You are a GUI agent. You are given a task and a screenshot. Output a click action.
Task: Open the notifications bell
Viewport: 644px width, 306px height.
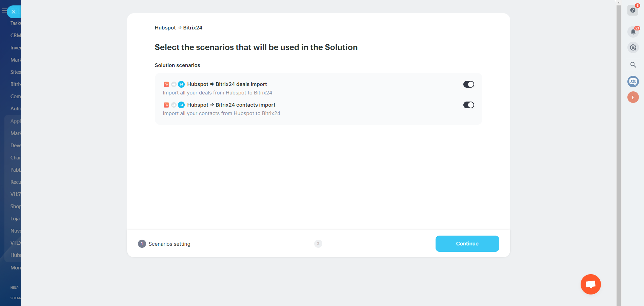(633, 32)
